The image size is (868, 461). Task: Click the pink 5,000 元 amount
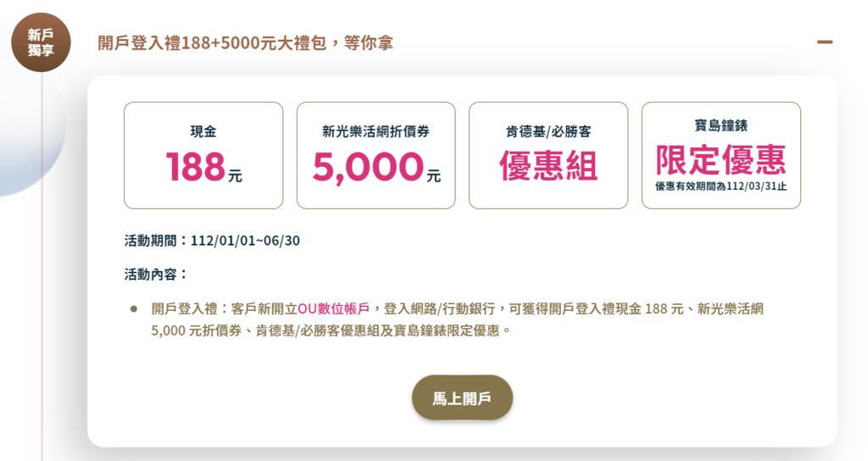pyautogui.click(x=376, y=167)
